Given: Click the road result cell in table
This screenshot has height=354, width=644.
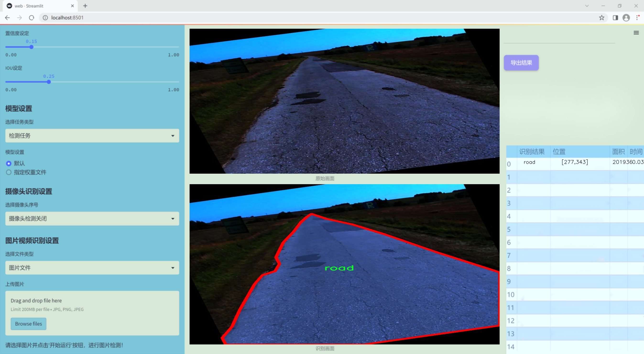Looking at the screenshot, I should (x=529, y=162).
